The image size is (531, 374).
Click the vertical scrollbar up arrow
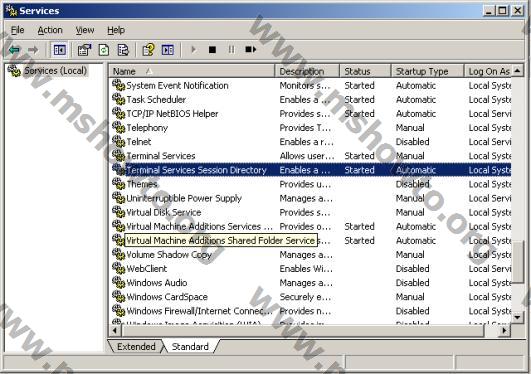tap(517, 71)
